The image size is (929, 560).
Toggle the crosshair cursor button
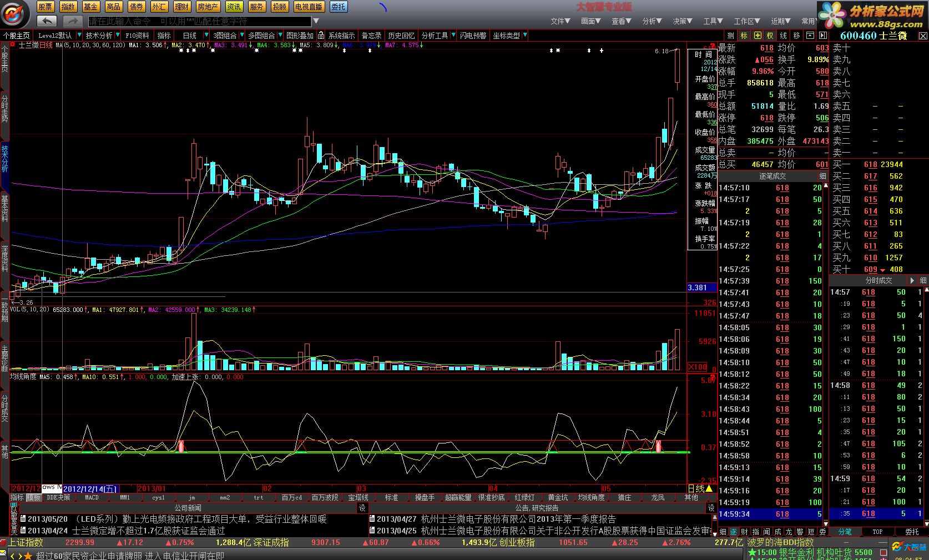pyautogui.click(x=757, y=36)
